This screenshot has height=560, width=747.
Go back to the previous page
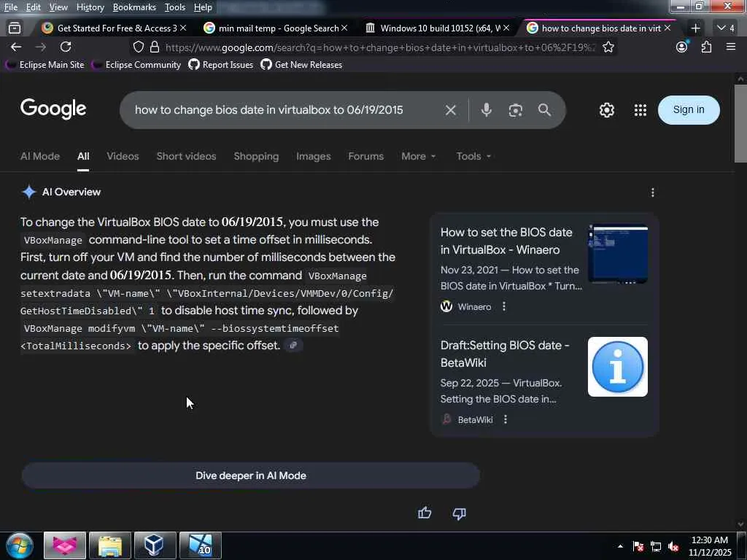point(16,47)
